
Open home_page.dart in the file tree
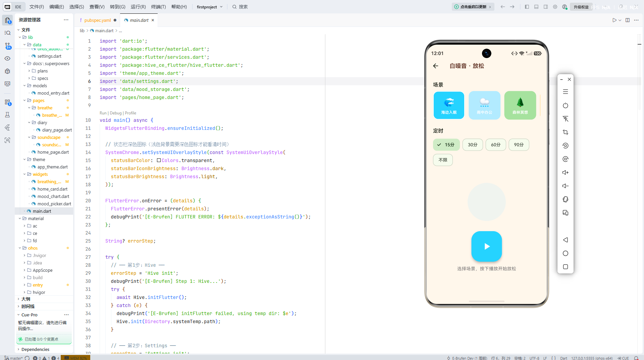tap(53, 152)
